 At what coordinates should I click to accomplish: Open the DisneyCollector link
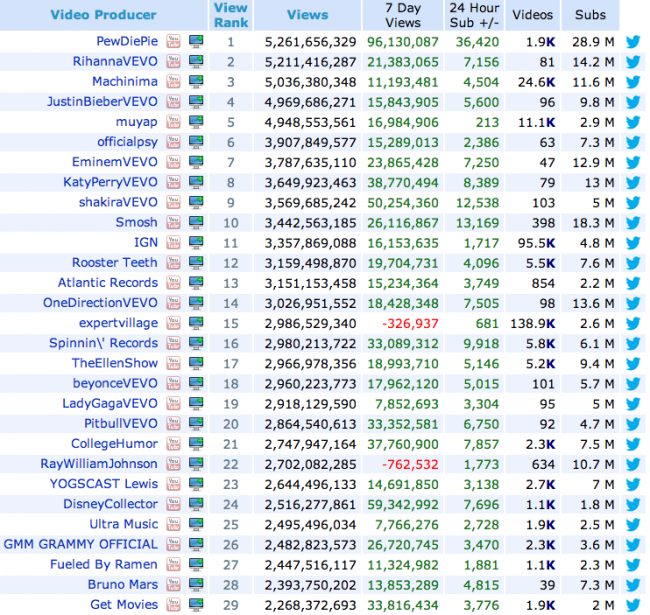[110, 504]
